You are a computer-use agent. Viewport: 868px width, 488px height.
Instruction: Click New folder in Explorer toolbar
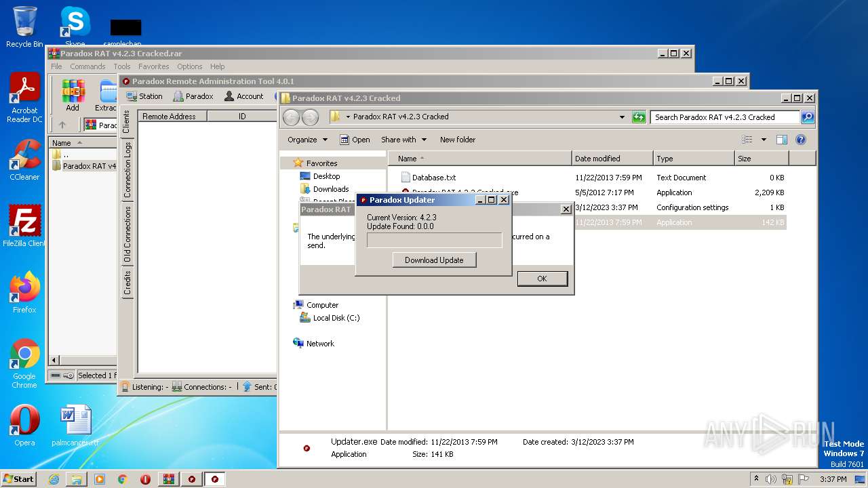[458, 140]
